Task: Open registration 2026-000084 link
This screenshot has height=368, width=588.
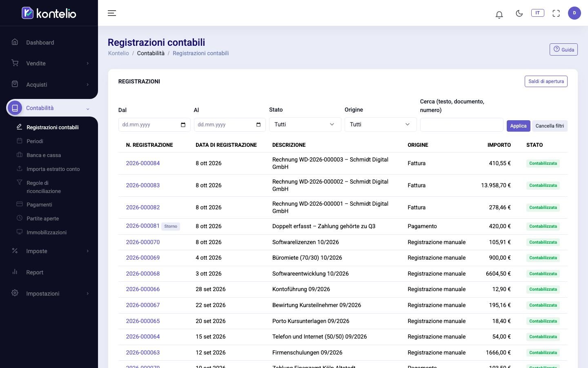Action: tap(143, 163)
